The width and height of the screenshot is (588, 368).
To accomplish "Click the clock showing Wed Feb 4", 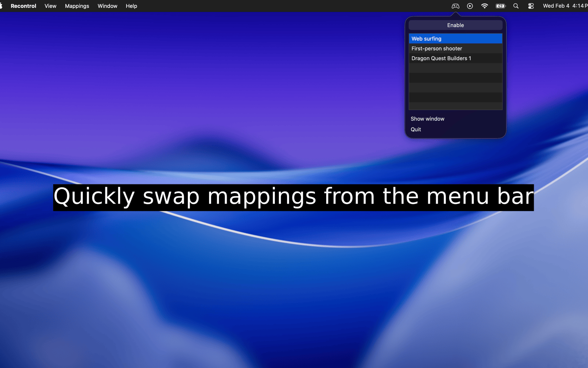I will [x=565, y=6].
